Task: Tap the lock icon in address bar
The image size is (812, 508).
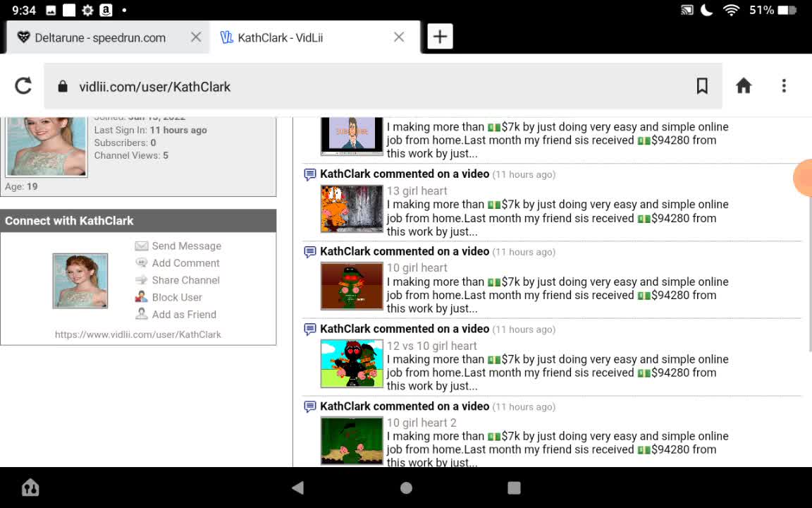Action: (x=63, y=86)
